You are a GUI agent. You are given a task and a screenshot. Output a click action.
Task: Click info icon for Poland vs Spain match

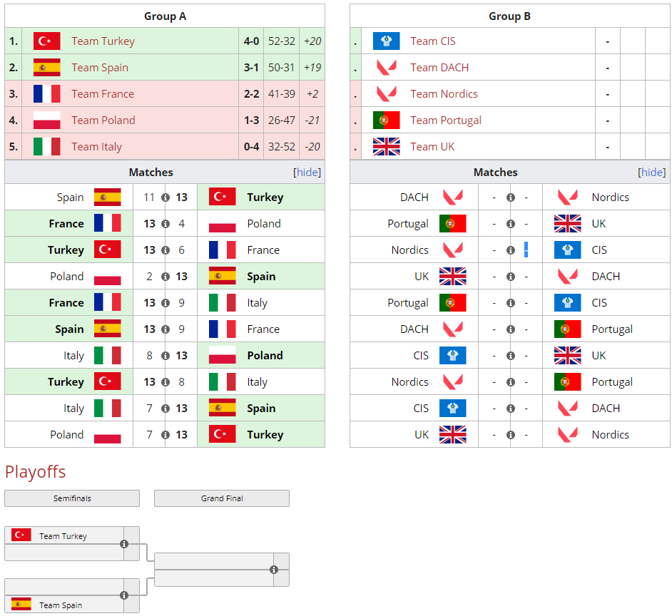click(166, 277)
